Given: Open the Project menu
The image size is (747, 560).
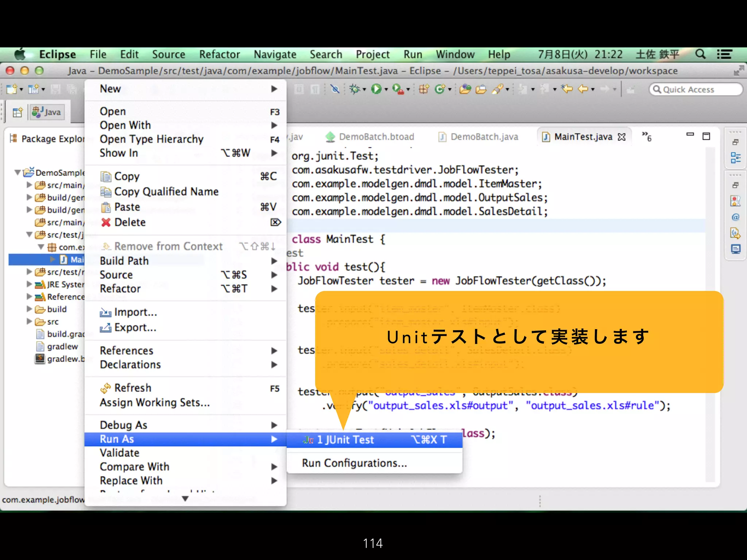Looking at the screenshot, I should point(373,54).
